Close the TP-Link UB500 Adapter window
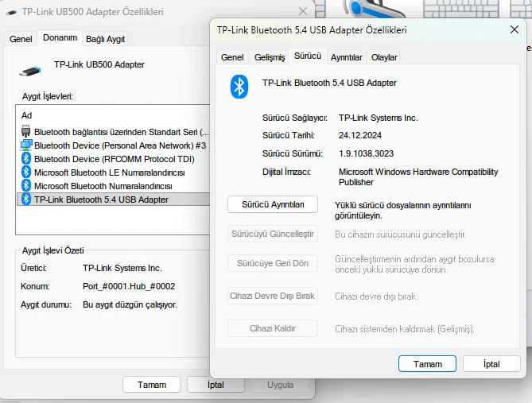Image resolution: width=532 pixels, height=403 pixels. [x=303, y=12]
